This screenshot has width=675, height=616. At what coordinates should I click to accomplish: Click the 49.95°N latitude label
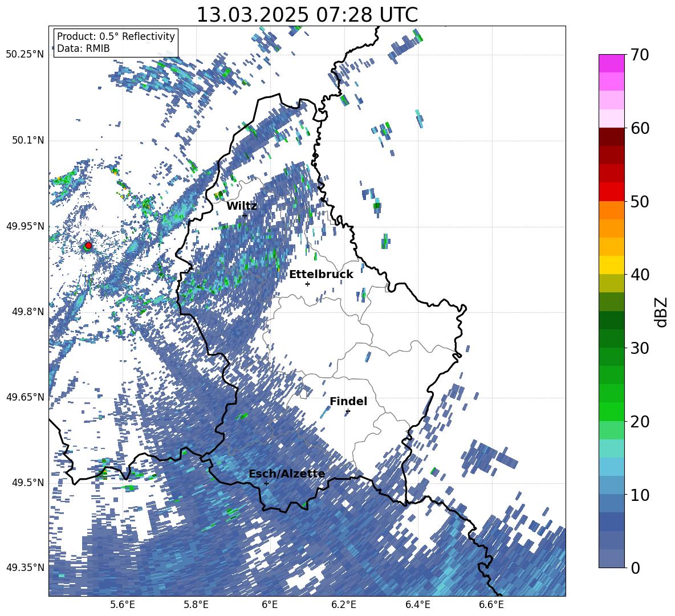(25, 226)
